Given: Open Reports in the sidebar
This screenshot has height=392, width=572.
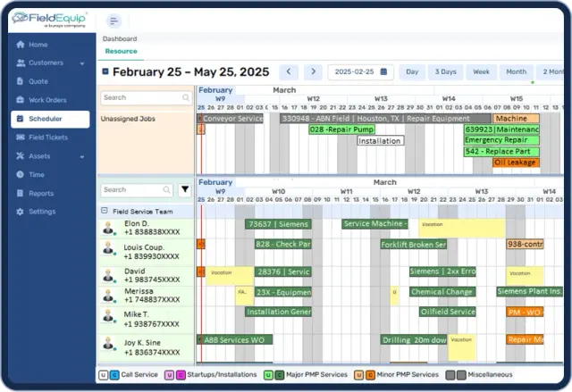Looking at the screenshot, I should tap(50, 194).
